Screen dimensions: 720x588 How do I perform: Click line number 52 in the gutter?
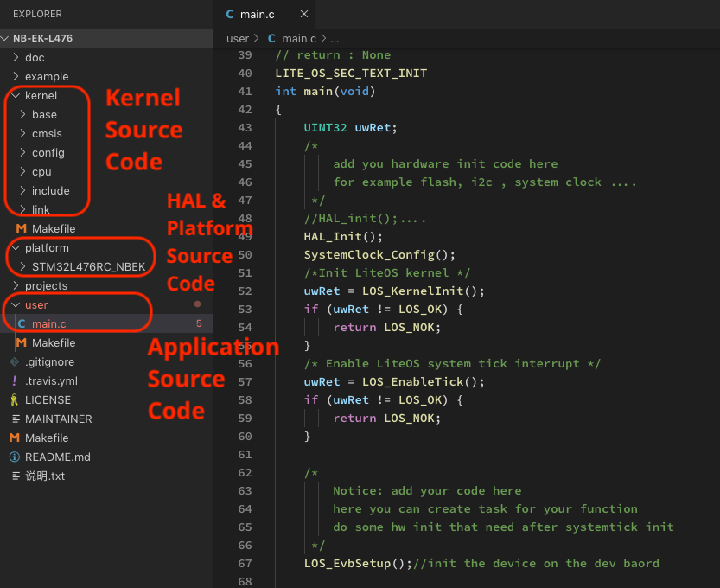coord(245,291)
